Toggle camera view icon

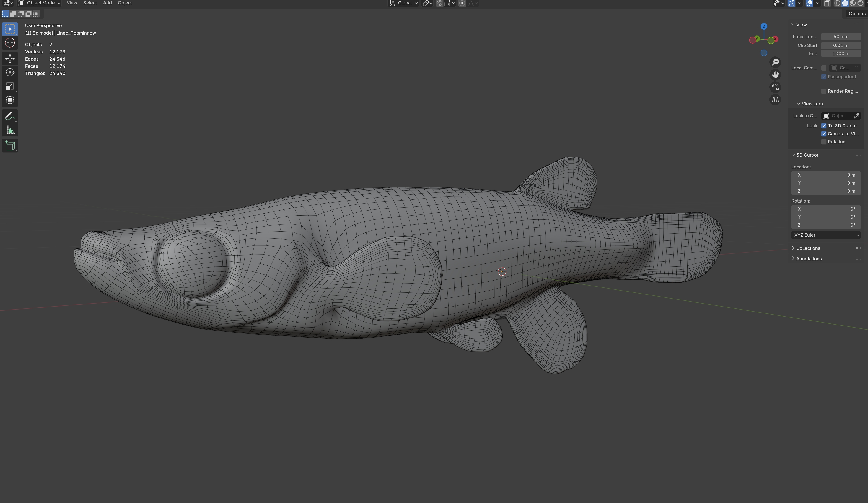click(x=775, y=87)
